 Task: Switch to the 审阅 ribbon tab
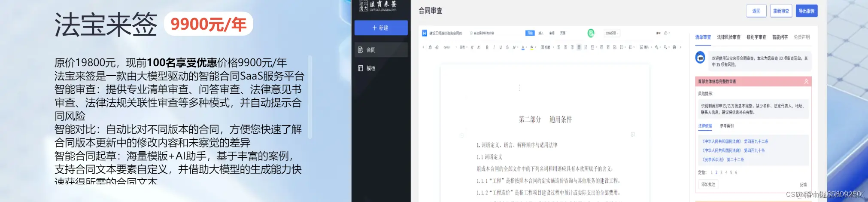[x=552, y=33]
